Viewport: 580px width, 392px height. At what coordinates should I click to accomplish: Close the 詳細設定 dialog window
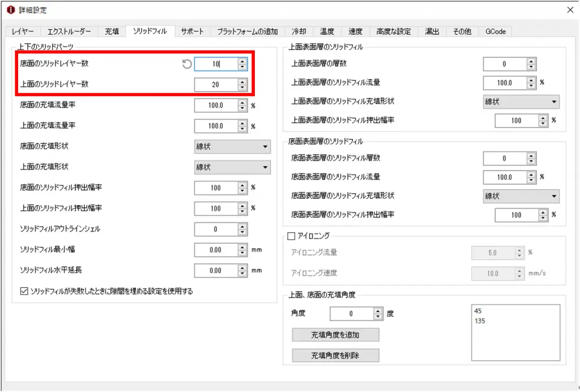click(x=570, y=10)
